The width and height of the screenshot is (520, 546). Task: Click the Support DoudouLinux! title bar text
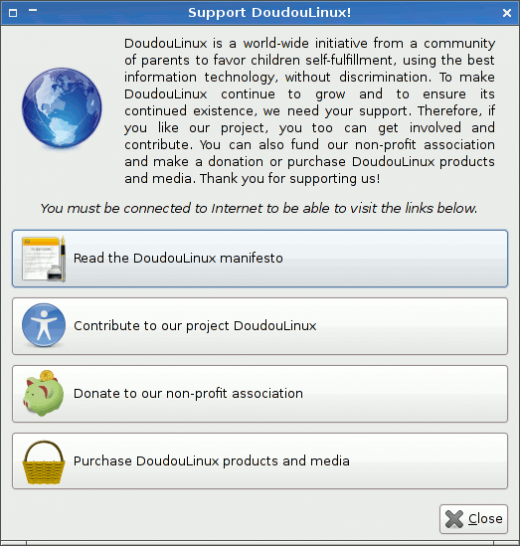click(x=270, y=13)
